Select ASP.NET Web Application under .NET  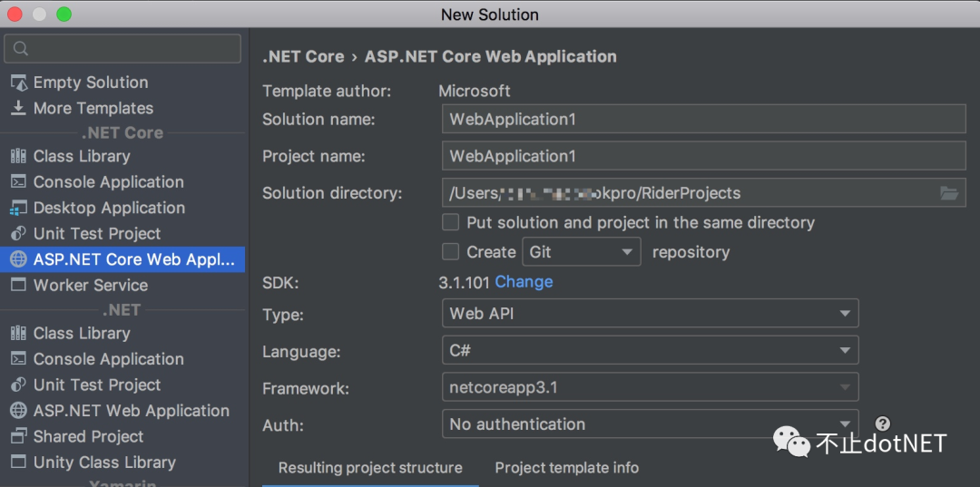tap(131, 411)
